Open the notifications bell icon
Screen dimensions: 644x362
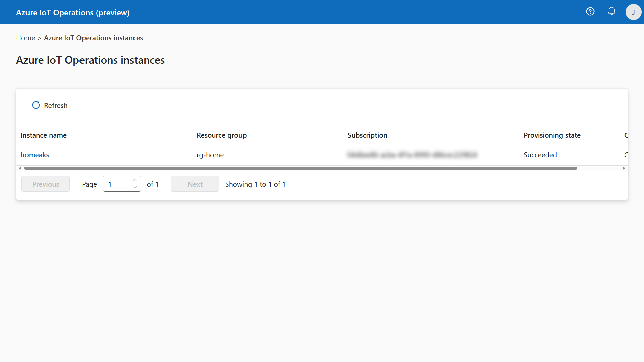coord(612,11)
